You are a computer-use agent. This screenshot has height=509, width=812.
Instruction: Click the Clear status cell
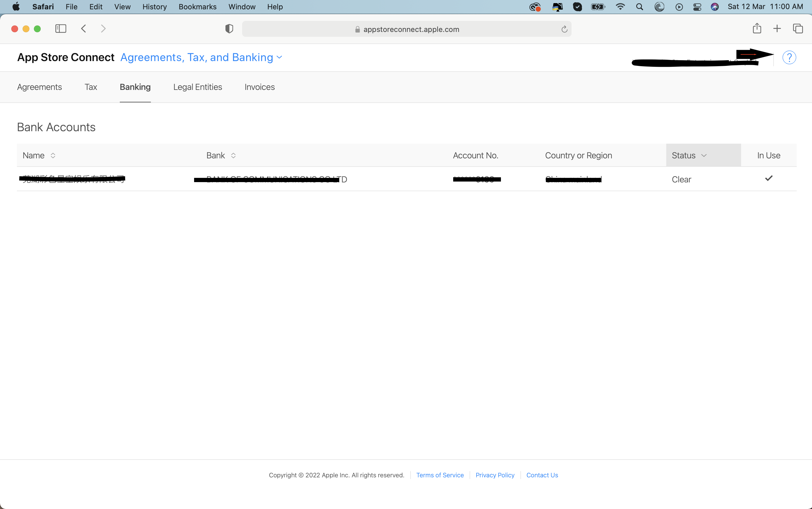[x=681, y=180]
